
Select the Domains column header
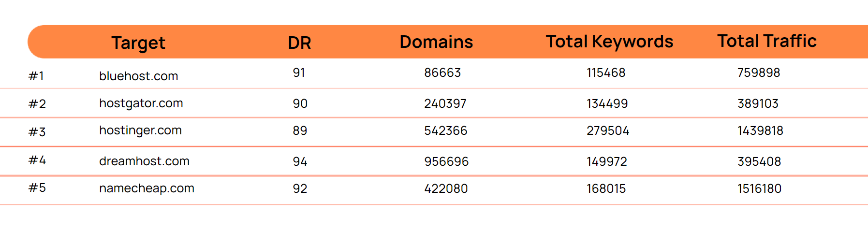pos(436,42)
